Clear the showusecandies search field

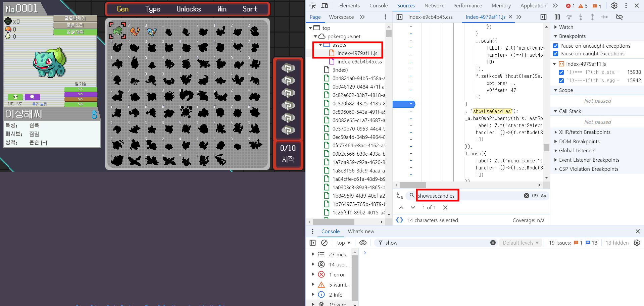[527, 196]
